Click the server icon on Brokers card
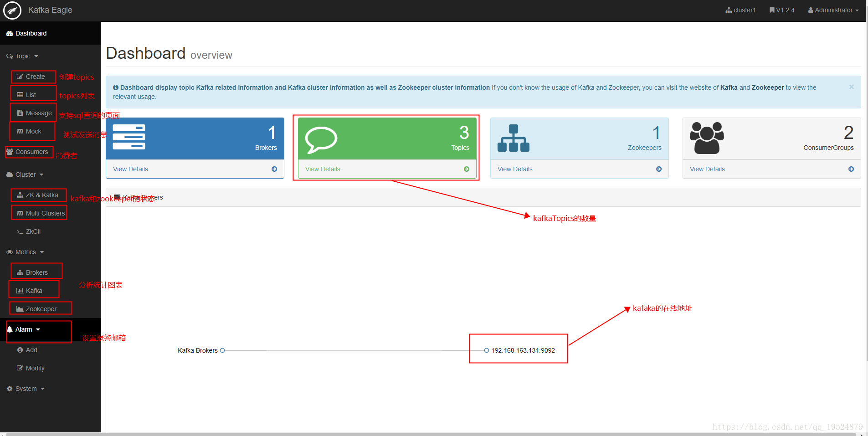Viewport: 868px width, 436px height. click(129, 137)
